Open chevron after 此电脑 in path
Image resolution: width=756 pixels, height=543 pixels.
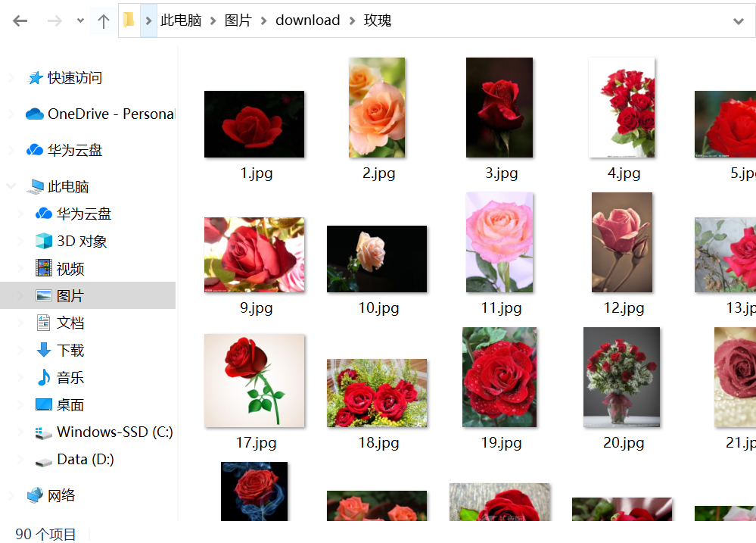(x=213, y=20)
